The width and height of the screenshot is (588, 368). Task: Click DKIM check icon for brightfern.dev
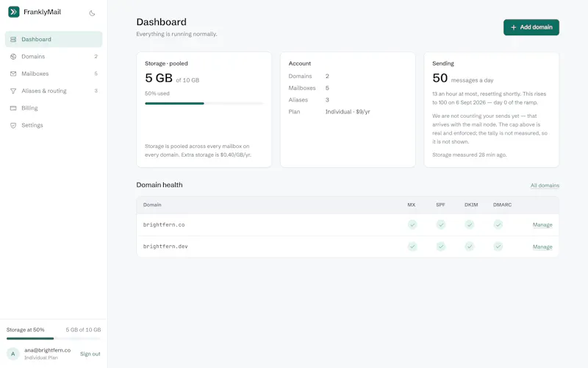[x=469, y=247]
